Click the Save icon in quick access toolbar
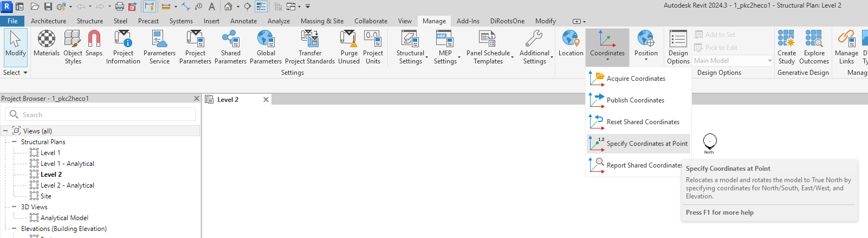Image resolution: width=868 pixels, height=238 pixels. coord(48,7)
